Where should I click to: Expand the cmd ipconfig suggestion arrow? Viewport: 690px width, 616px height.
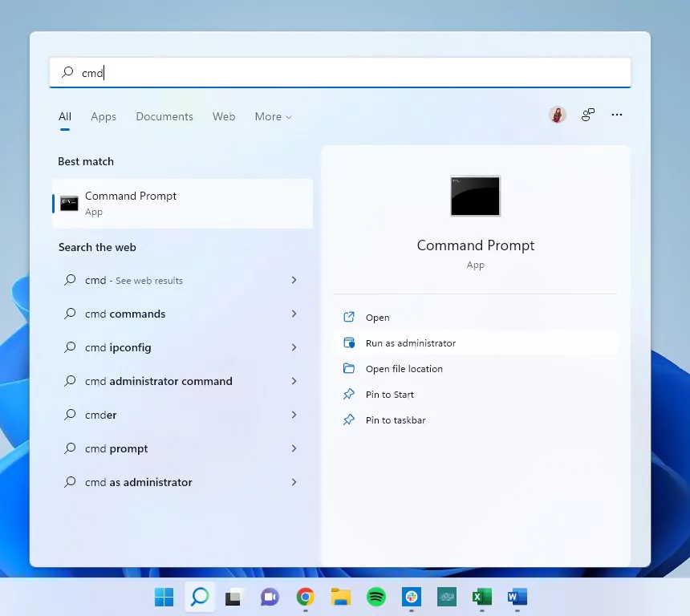coord(294,347)
